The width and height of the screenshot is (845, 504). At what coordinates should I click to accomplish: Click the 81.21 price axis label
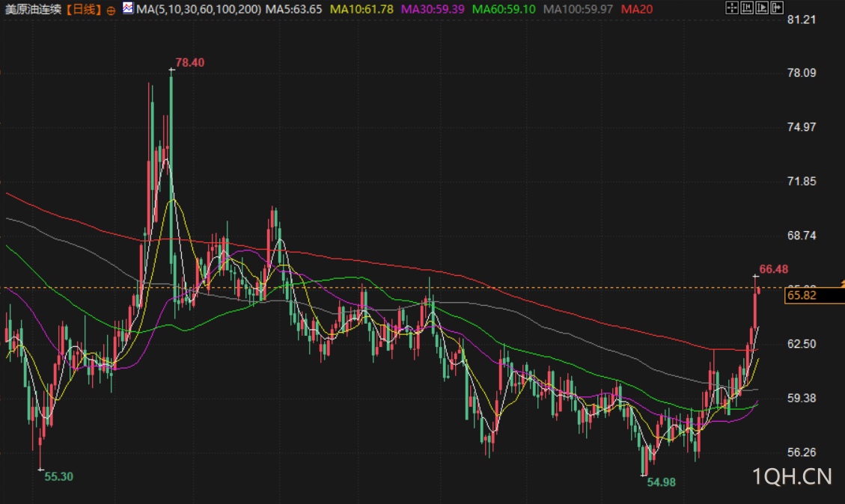tap(802, 20)
